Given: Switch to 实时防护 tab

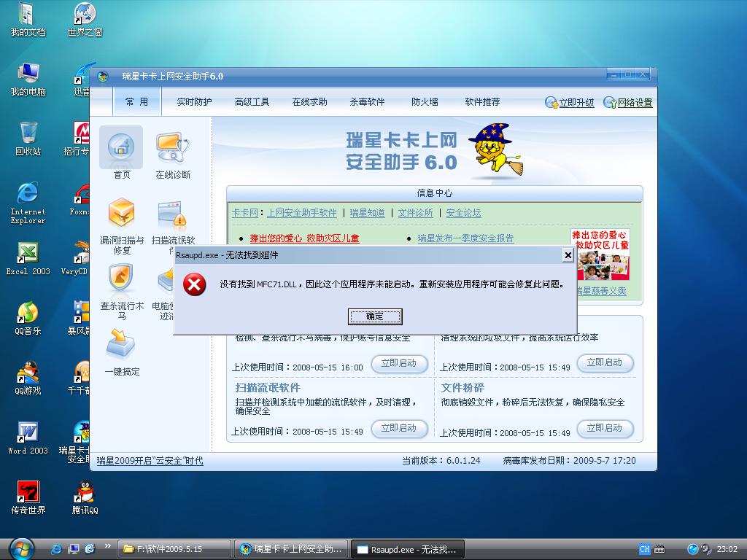Looking at the screenshot, I should pyautogui.click(x=194, y=102).
